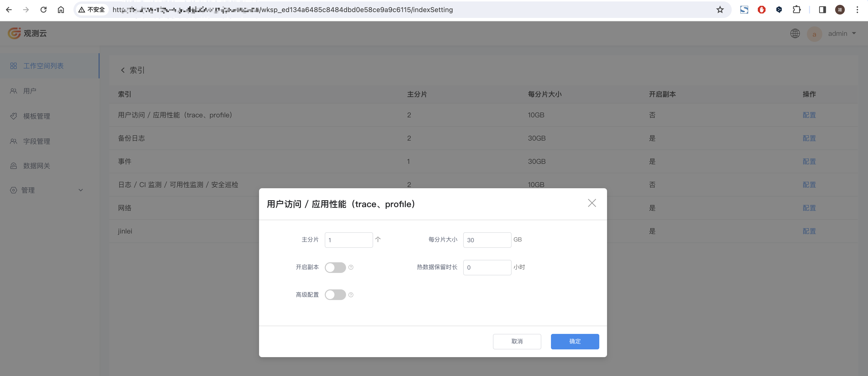Reload the current page
868x376 pixels.
(x=43, y=10)
